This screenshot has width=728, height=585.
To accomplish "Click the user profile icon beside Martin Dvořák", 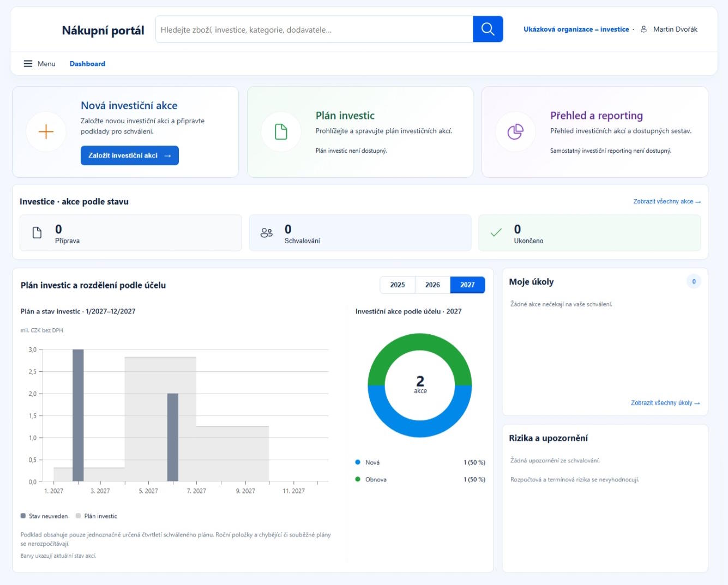I will (x=643, y=29).
